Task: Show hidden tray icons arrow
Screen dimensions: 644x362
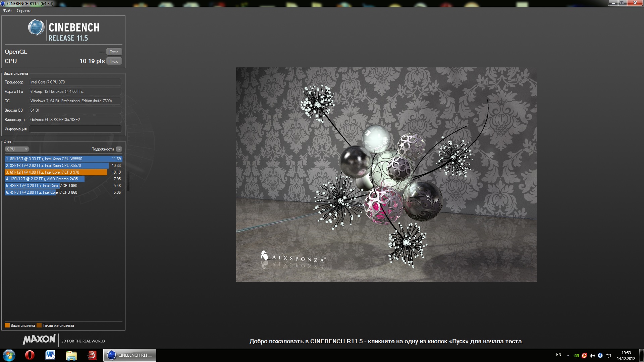Action: [568, 356]
